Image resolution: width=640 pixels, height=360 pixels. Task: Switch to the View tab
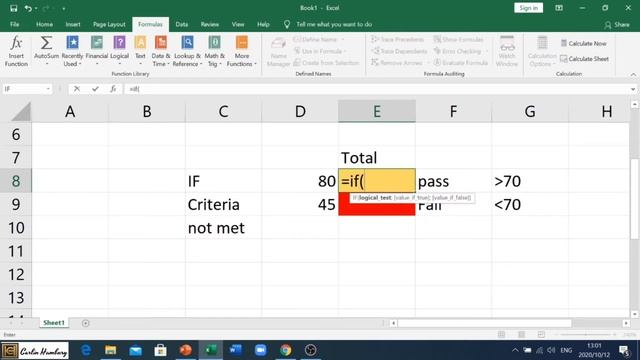[x=238, y=24]
